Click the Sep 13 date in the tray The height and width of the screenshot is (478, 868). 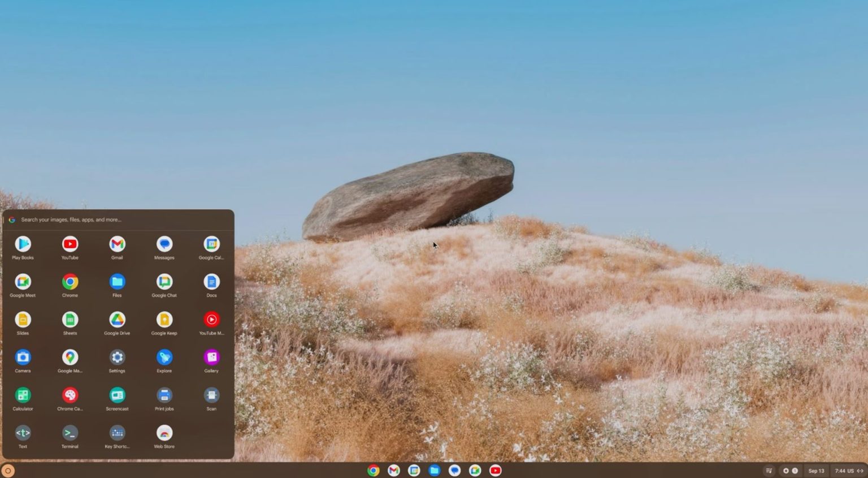[x=816, y=470]
